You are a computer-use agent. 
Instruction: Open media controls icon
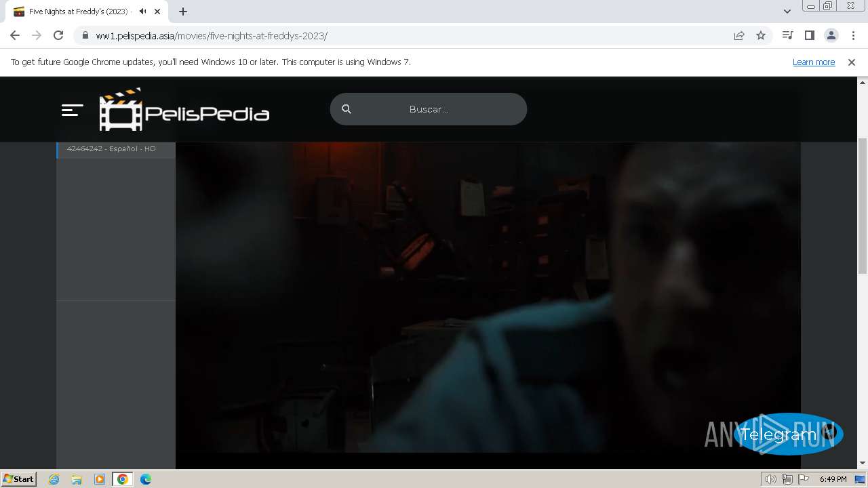pyautogui.click(x=787, y=35)
